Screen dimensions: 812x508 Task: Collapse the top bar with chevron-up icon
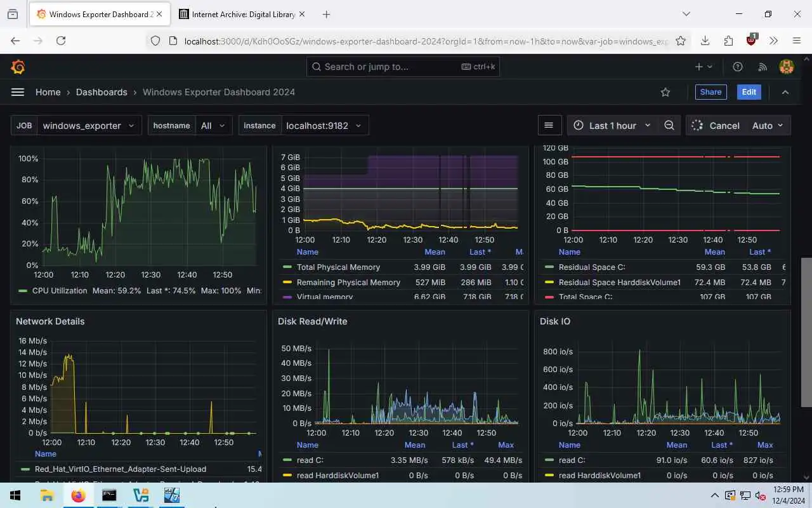pos(785,92)
